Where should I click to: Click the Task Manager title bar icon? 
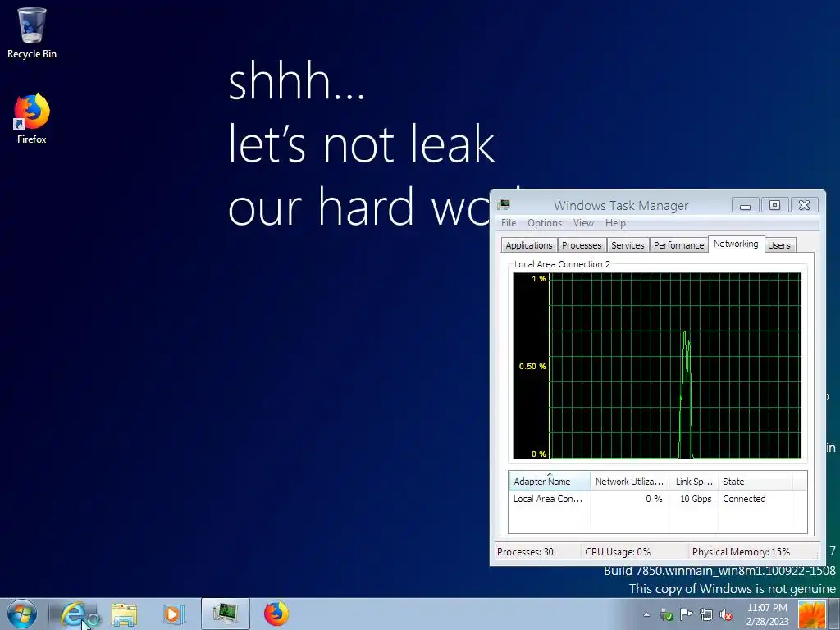[x=504, y=204]
